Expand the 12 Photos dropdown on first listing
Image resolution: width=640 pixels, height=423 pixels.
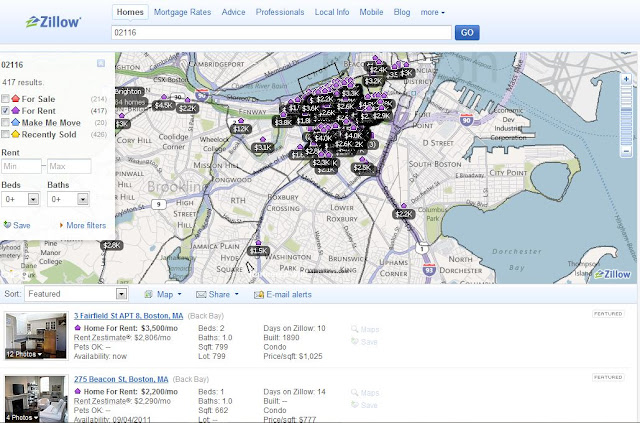(x=24, y=354)
